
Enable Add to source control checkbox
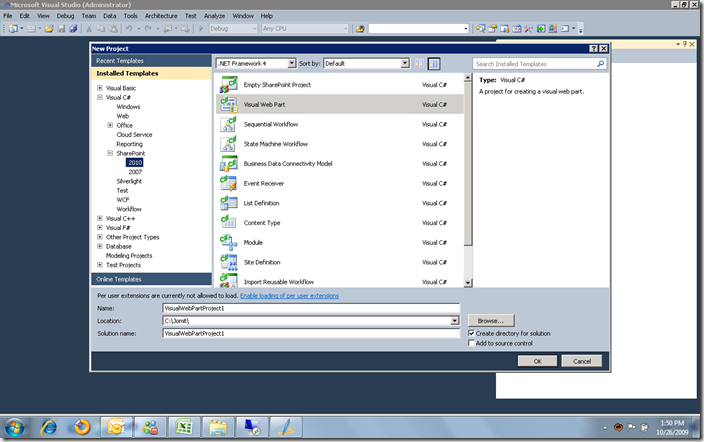pos(471,343)
